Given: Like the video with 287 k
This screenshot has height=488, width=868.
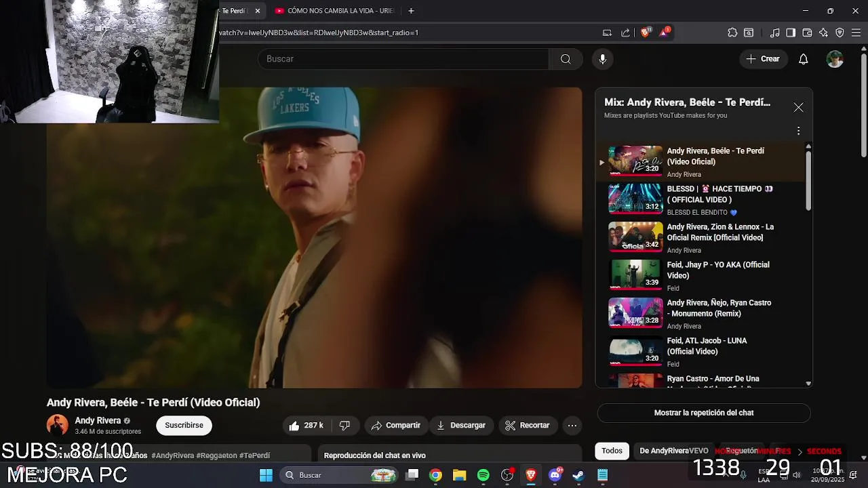Looking at the screenshot, I should click(x=307, y=426).
